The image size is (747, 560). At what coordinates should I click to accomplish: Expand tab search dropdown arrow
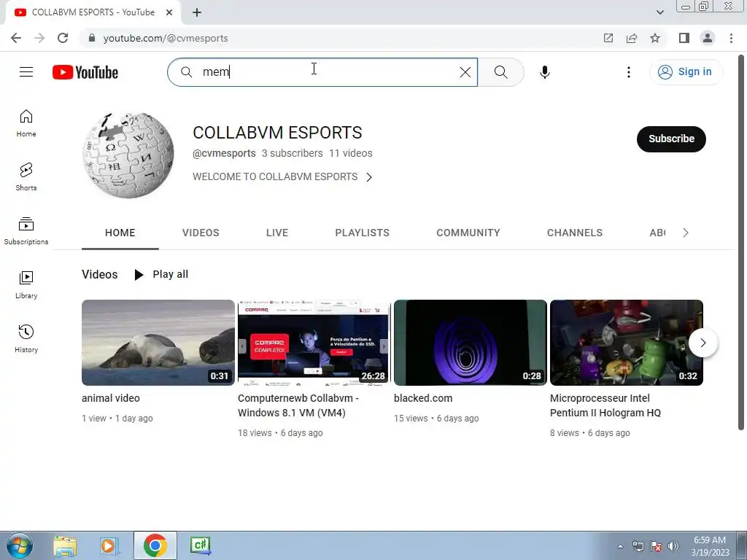[659, 12]
